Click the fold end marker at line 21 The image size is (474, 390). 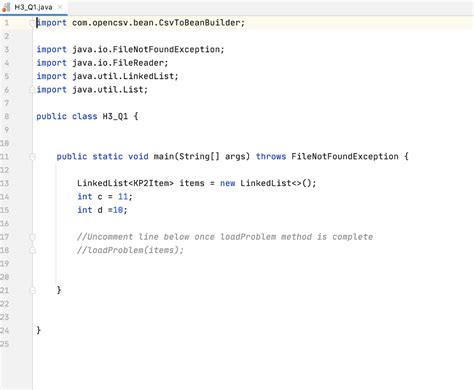pos(32,290)
